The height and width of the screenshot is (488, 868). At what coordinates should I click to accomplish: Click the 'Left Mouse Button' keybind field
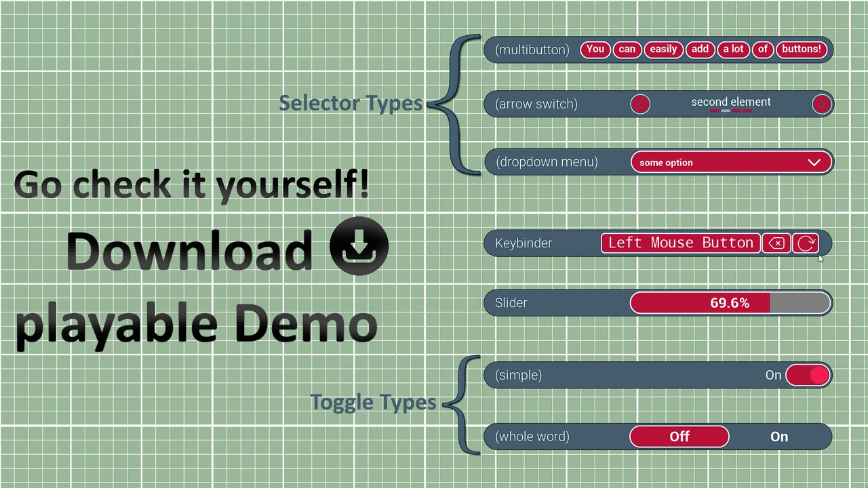tap(680, 243)
